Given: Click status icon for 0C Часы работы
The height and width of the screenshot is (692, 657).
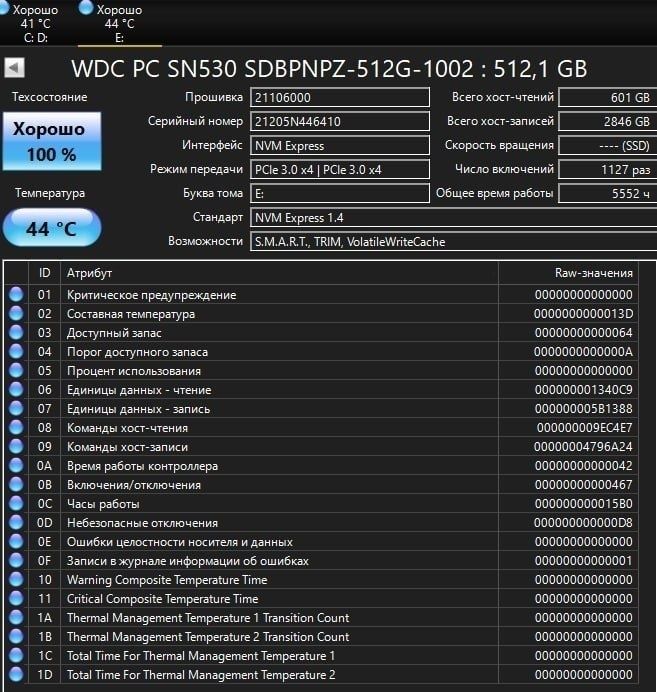Looking at the screenshot, I should tap(16, 503).
